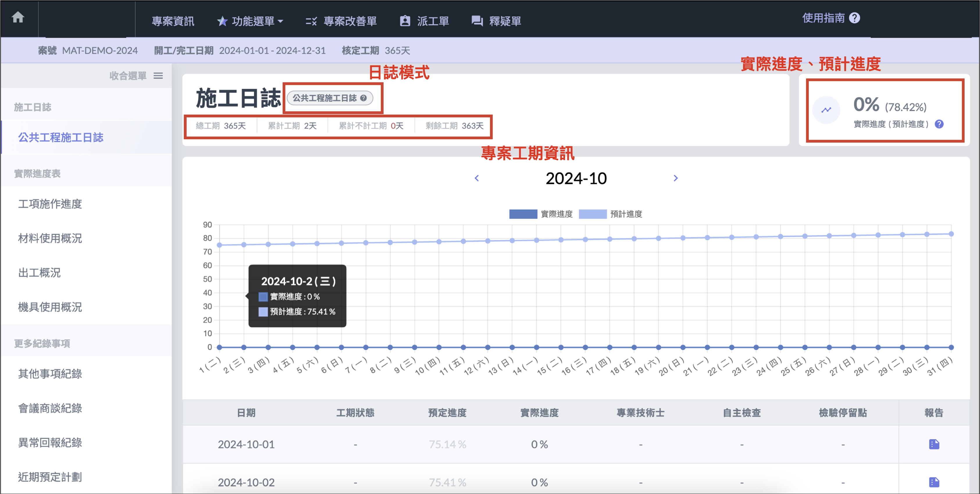Click the progress trend chart icon
980x494 pixels.
click(826, 110)
